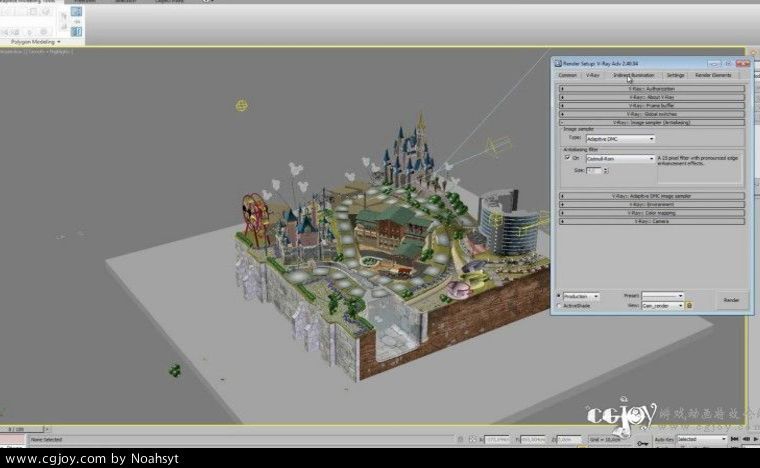Viewport: 760px width, 468px height.
Task: Expand the V-Ray:: About V-Ray rollout
Action: [x=652, y=97]
